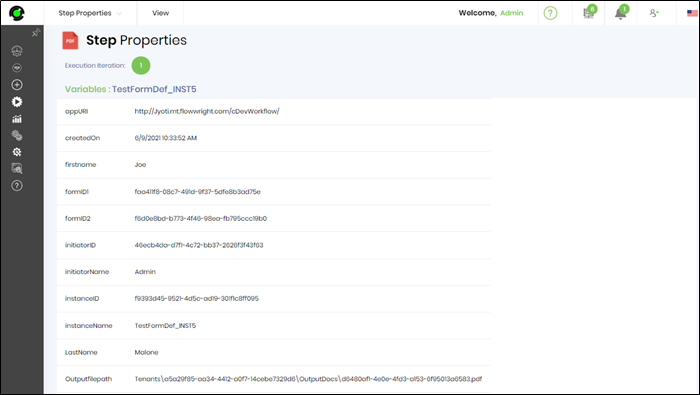Image resolution: width=700 pixels, height=395 pixels.
Task: Open the dashboard icon in sidebar
Action: tap(17, 51)
